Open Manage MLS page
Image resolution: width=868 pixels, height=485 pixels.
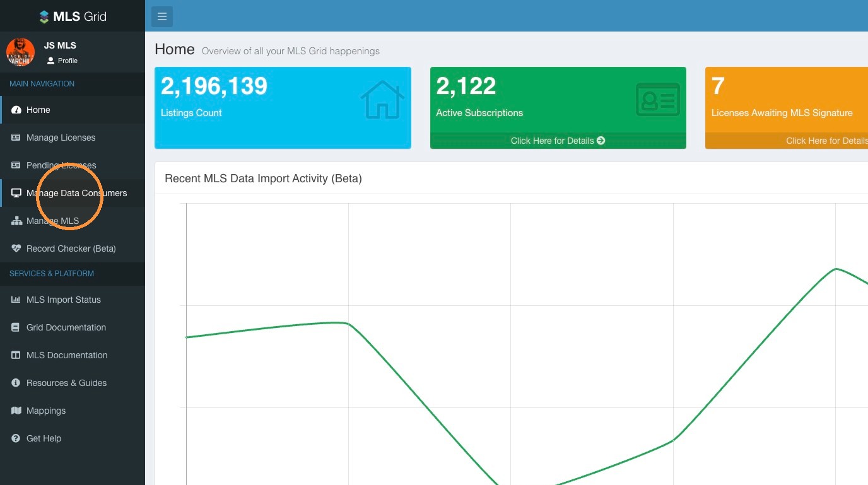coord(73,221)
